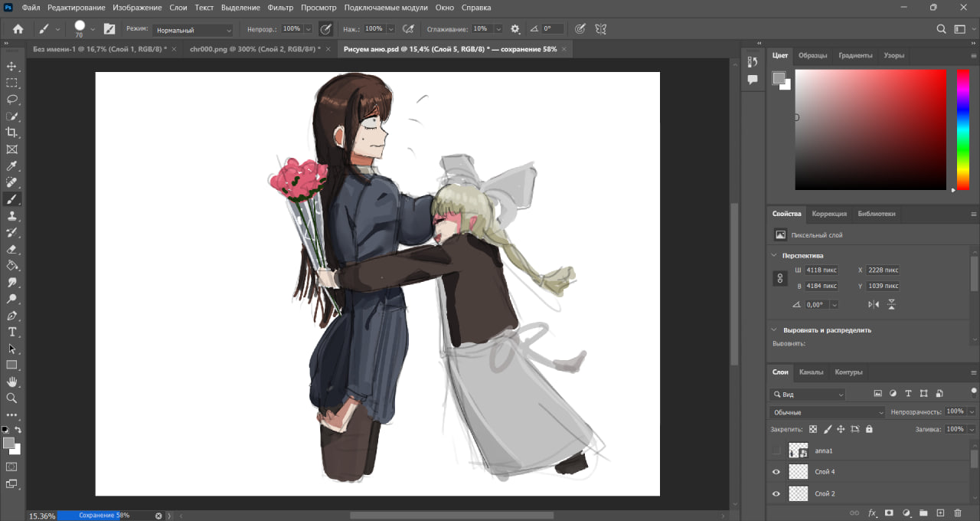Show the anna1 layer

click(x=776, y=451)
